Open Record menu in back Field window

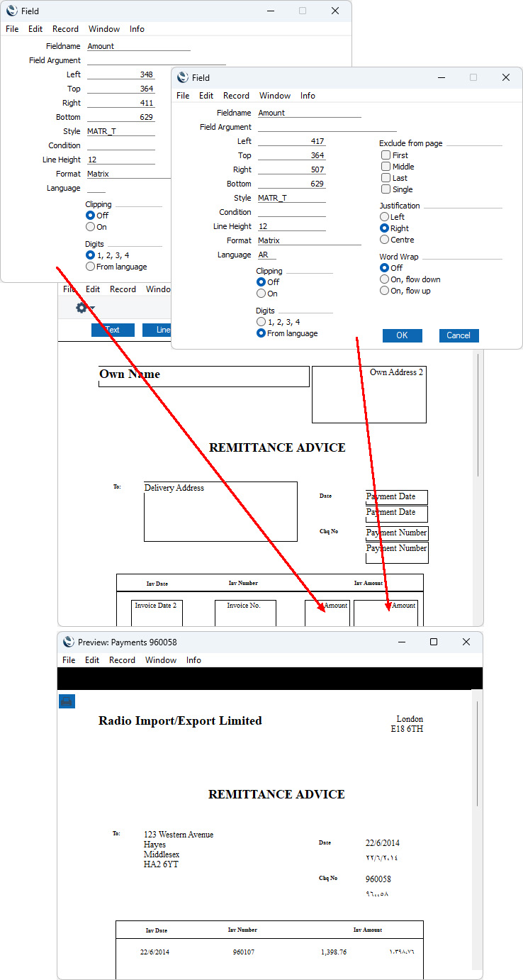pyautogui.click(x=65, y=29)
